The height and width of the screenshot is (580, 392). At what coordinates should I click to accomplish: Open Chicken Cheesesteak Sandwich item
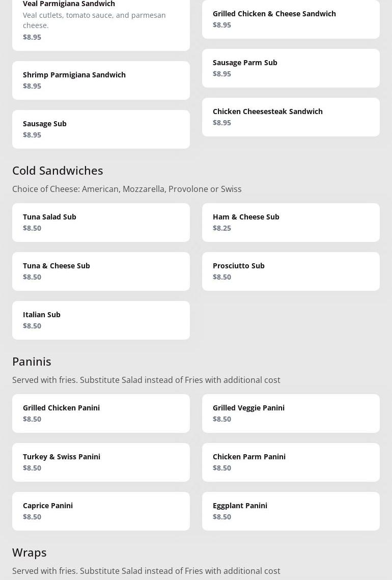[291, 117]
